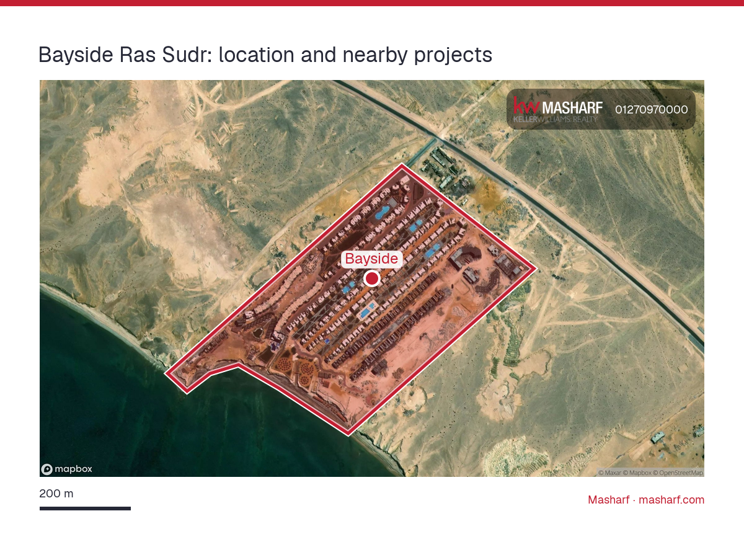Screen dimensions: 744x560
Task: Open the Mapbox logo on the map
Action: [67, 469]
